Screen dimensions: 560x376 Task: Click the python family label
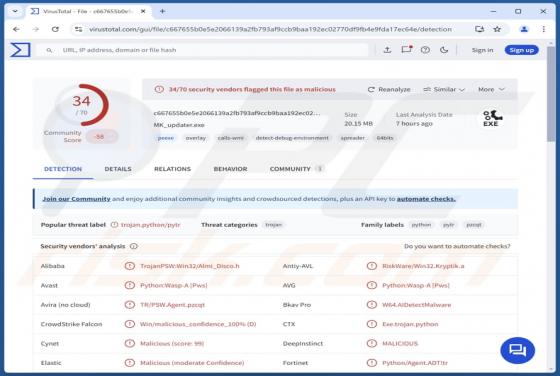[421, 225]
